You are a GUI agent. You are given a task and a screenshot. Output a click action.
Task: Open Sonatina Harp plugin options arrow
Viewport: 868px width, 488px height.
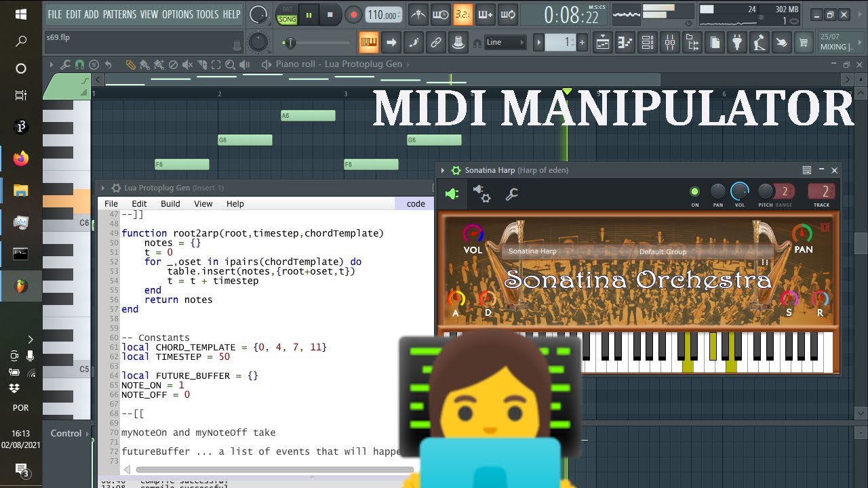point(443,170)
